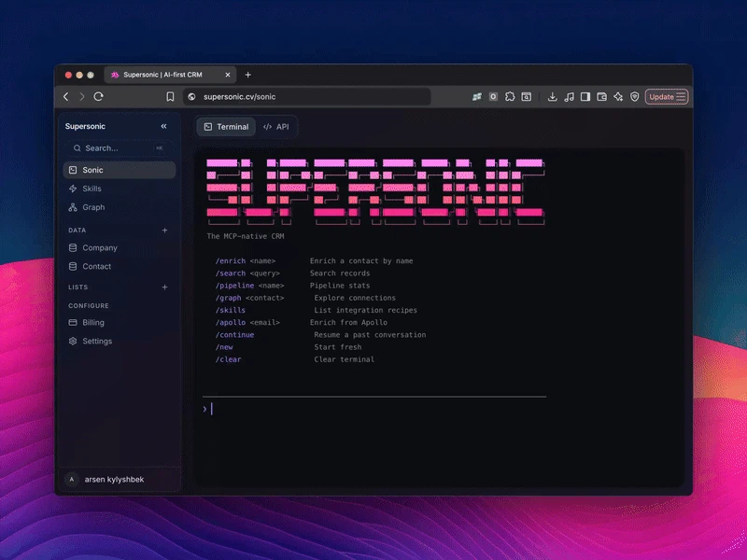Click the shield privacy icon

(635, 96)
